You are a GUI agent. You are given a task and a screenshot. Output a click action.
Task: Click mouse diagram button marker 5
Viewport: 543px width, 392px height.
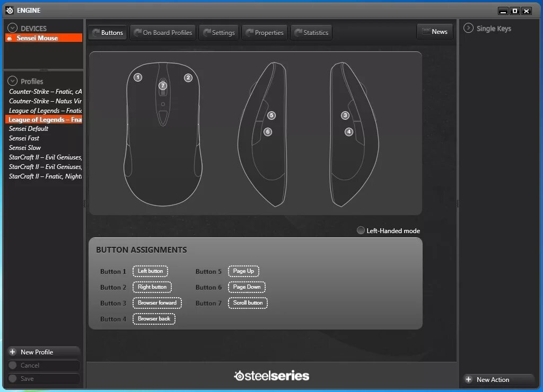click(x=271, y=115)
